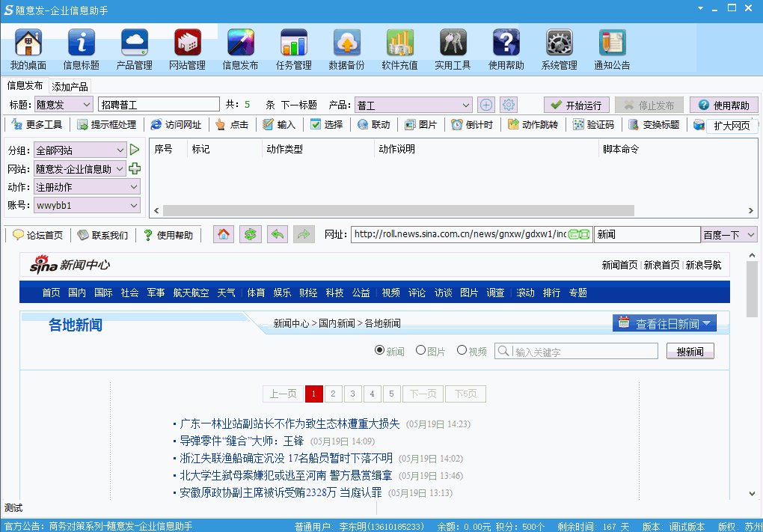Click the 访问网址 toolbar item
763x532 pixels.
coord(176,125)
